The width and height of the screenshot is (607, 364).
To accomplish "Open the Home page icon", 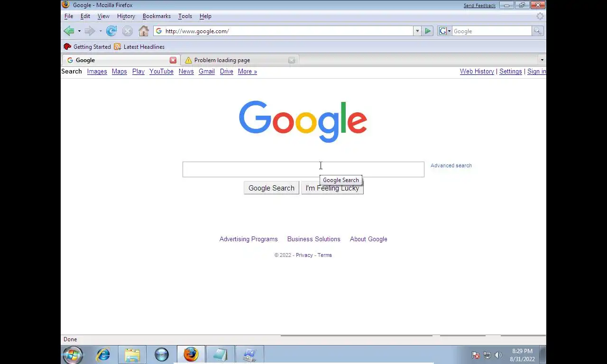I will pos(144,31).
